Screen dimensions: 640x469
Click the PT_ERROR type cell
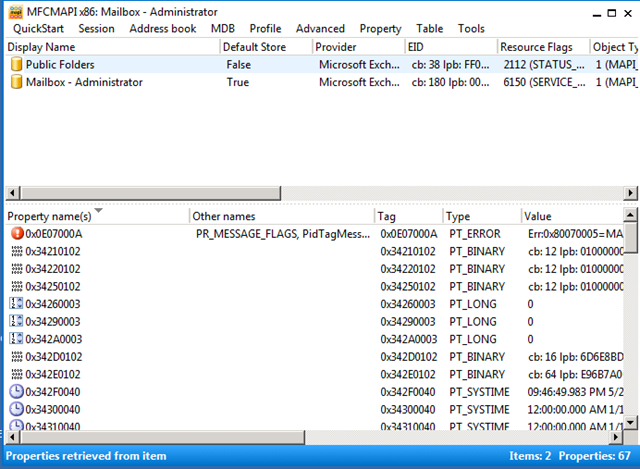475,233
